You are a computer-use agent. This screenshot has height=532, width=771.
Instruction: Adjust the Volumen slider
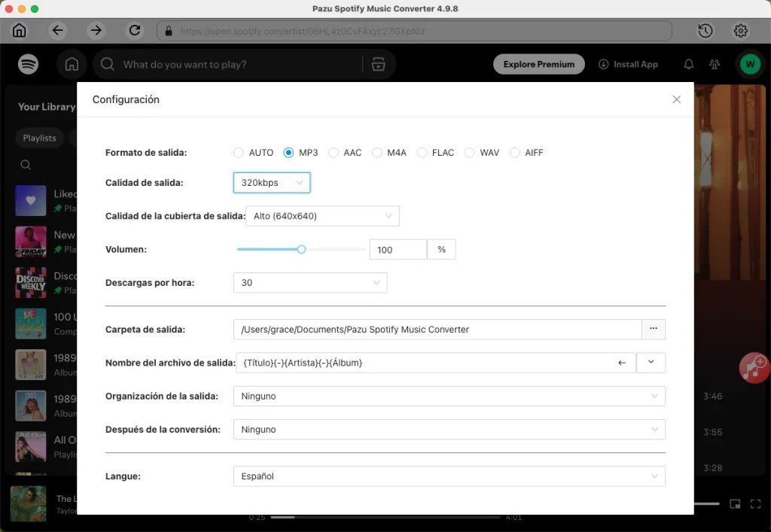[301, 249]
